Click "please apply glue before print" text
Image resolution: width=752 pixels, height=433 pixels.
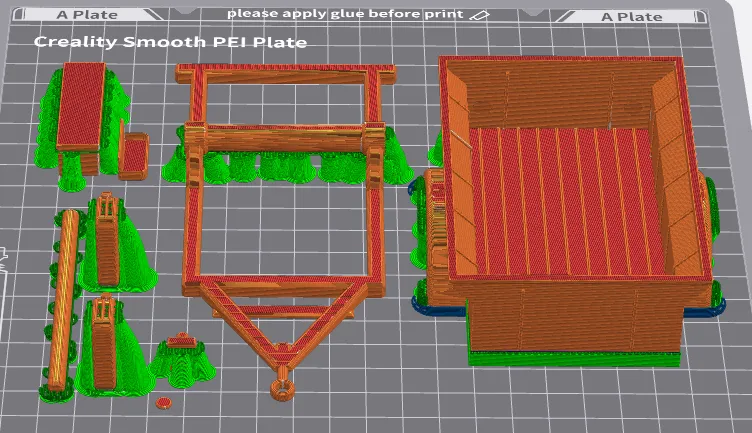(345, 14)
